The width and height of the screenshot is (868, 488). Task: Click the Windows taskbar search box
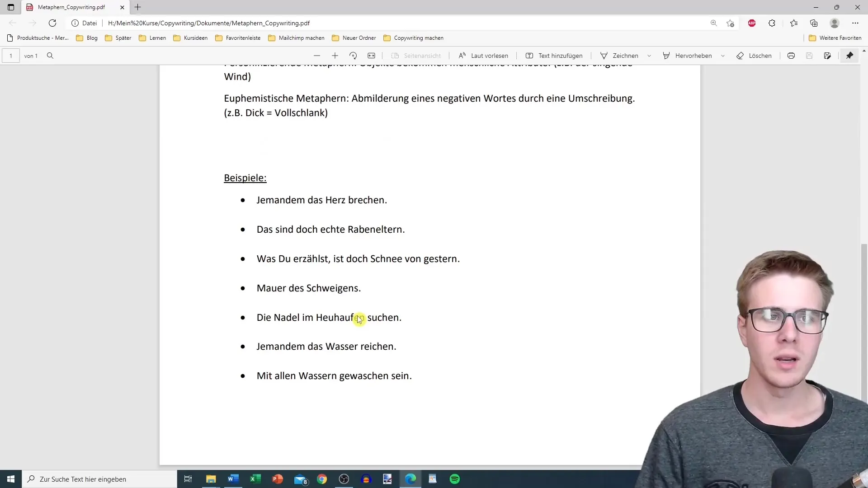pos(99,479)
